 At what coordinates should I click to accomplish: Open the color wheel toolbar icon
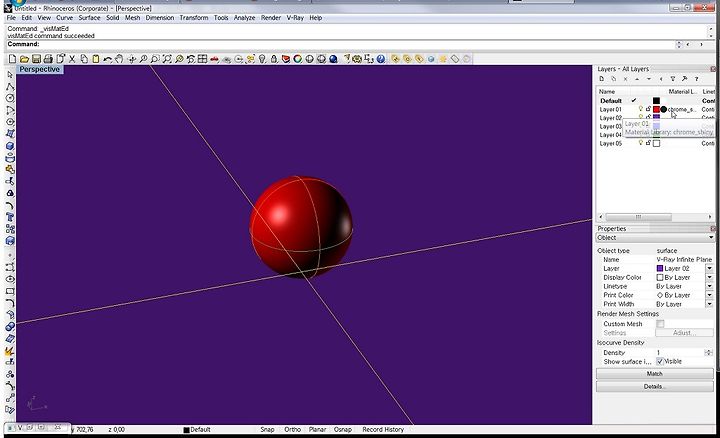298,59
